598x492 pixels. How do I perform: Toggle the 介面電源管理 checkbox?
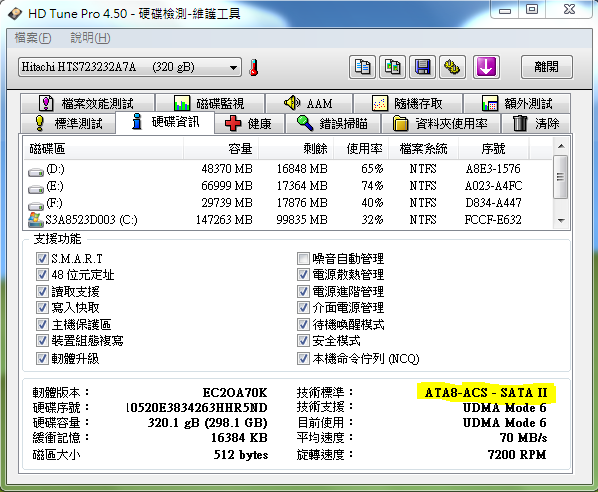pos(303,307)
